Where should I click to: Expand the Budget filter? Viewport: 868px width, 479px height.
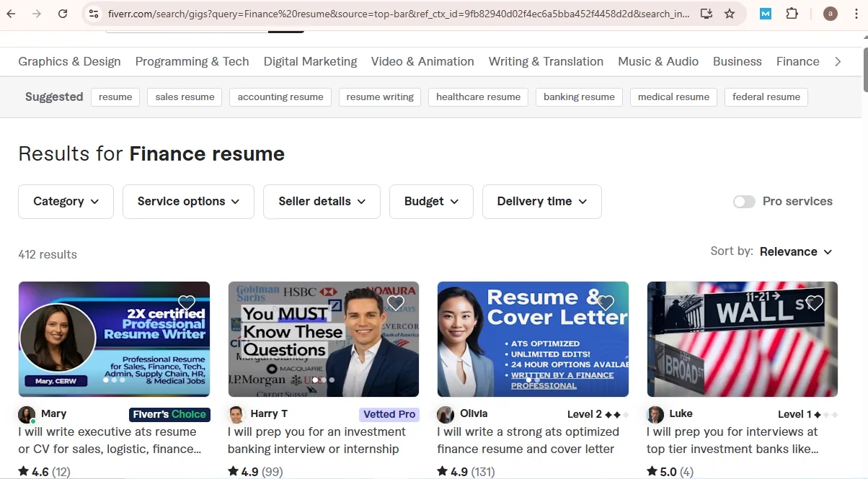(431, 202)
